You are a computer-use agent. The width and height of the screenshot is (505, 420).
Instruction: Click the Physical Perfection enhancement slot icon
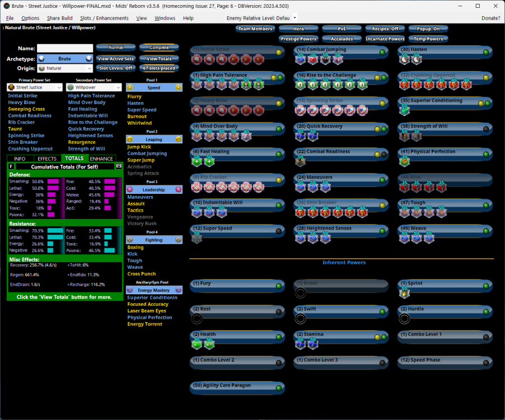[404, 162]
